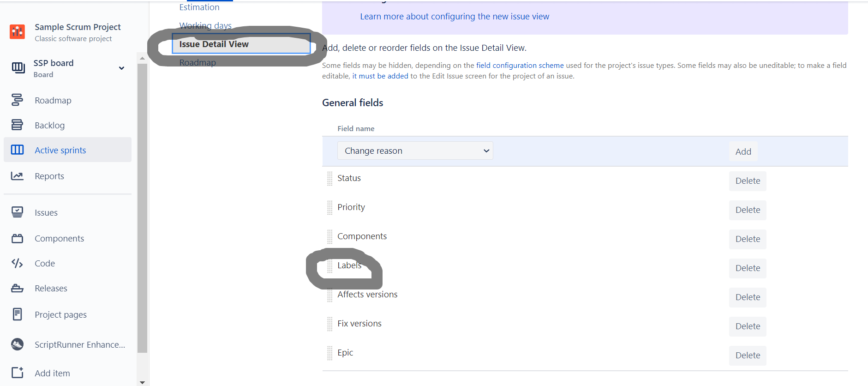Open the field configuration scheme link
This screenshot has width=868, height=386.
520,66
